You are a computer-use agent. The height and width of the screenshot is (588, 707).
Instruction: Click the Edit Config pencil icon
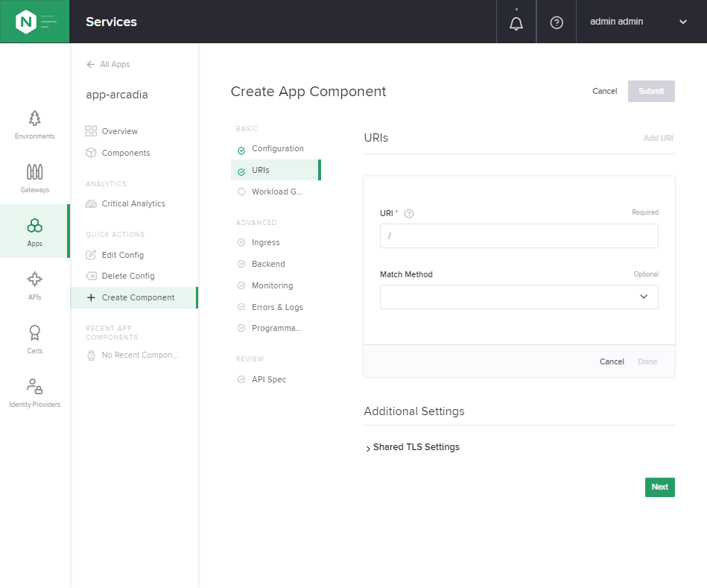[91, 255]
